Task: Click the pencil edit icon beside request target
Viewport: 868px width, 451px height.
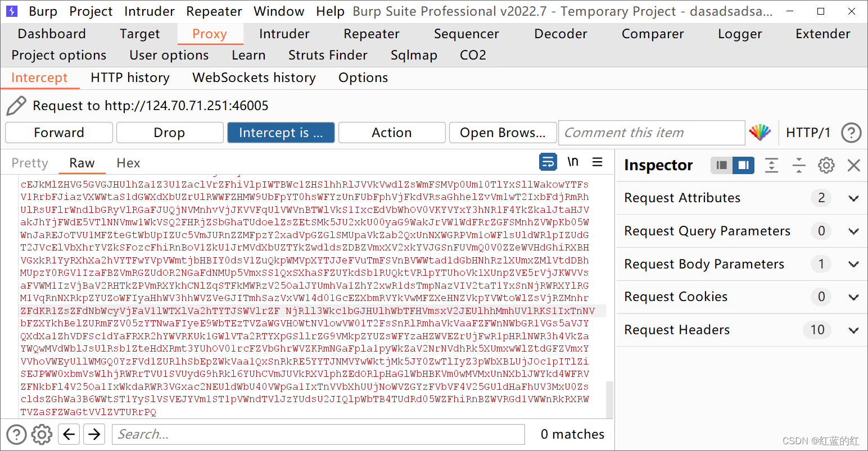Action: (x=16, y=106)
